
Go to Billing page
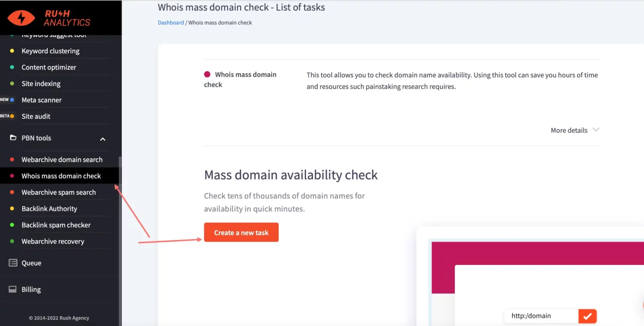tap(31, 289)
